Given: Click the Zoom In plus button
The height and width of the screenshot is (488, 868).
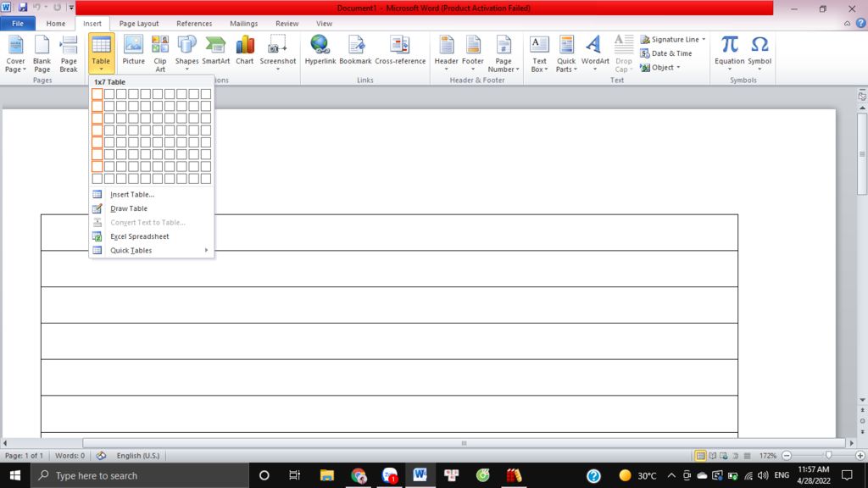Looking at the screenshot, I should tap(860, 456).
